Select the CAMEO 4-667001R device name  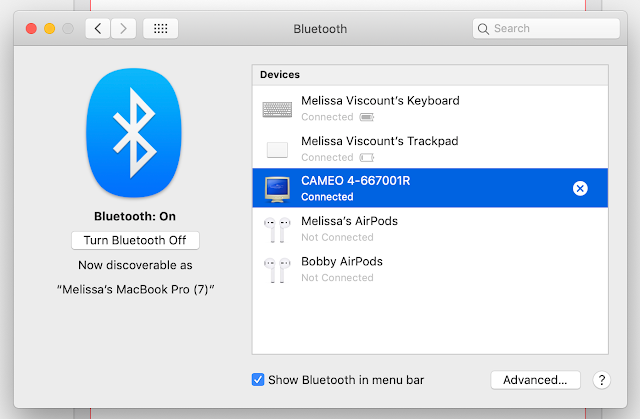(356, 180)
